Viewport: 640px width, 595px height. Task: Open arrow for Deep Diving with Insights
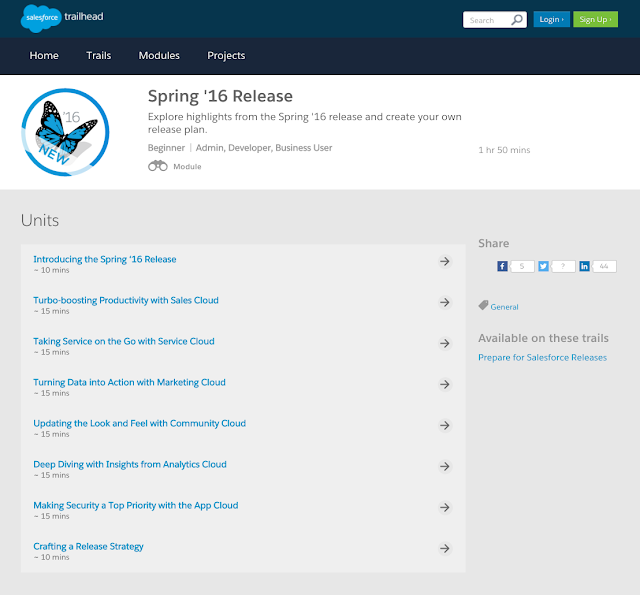(x=445, y=466)
